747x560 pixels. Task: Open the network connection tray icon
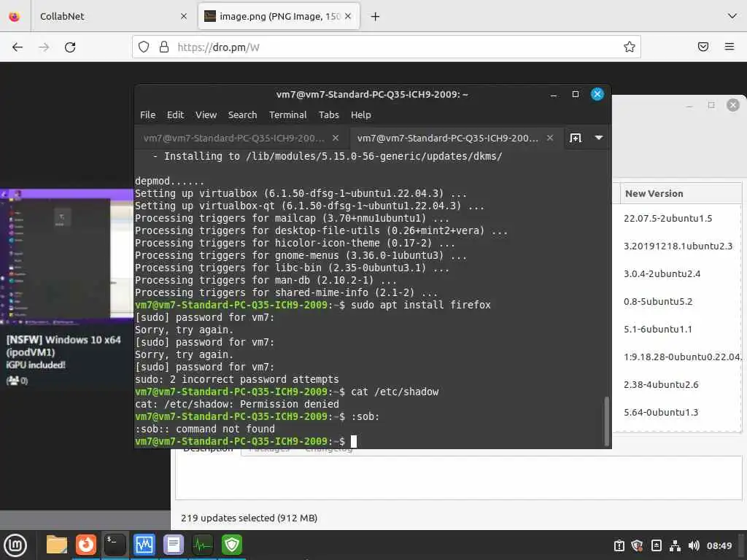(x=675, y=545)
